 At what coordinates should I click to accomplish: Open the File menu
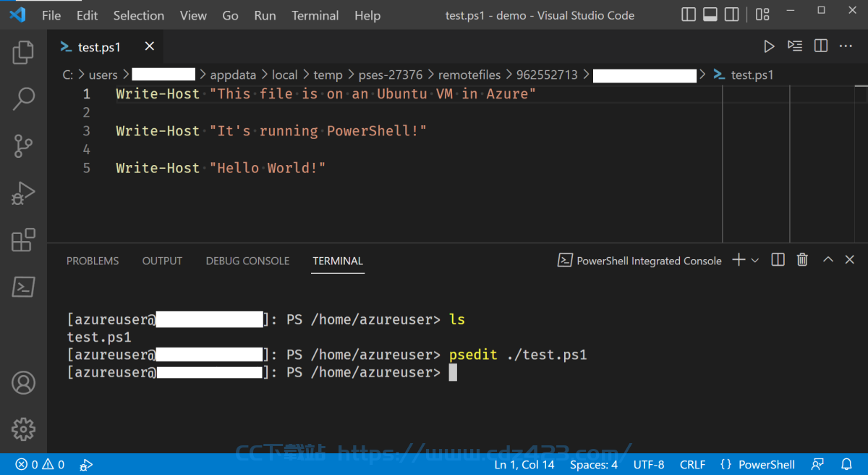click(51, 15)
